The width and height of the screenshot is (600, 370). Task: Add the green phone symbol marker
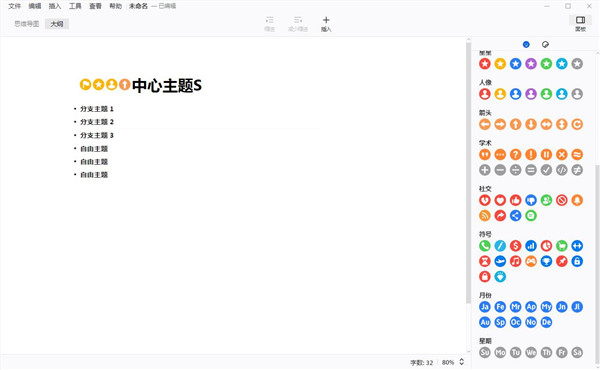coord(485,246)
